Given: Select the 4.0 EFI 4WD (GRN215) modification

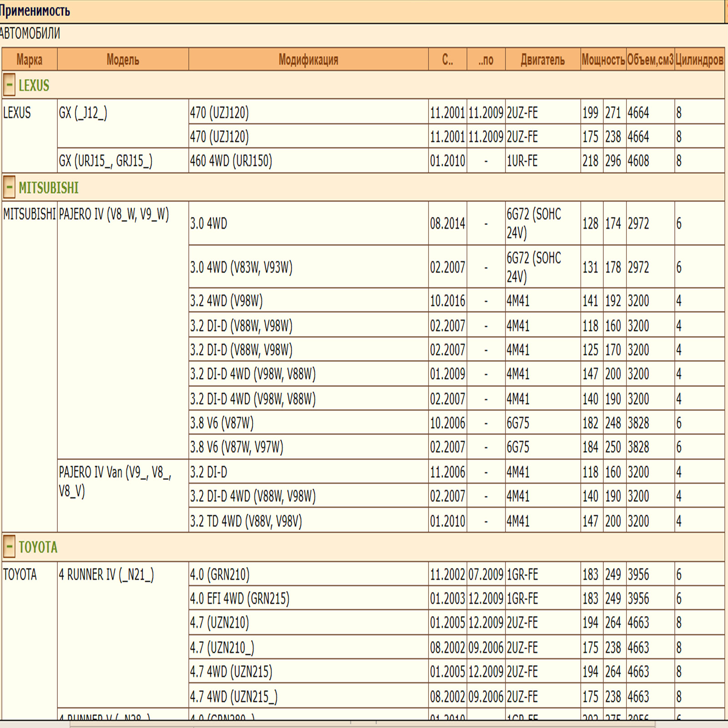Looking at the screenshot, I should coord(239,598).
